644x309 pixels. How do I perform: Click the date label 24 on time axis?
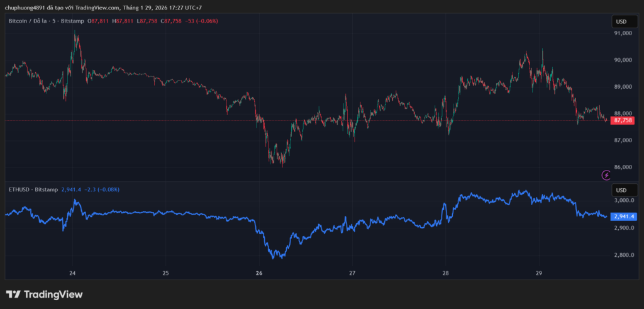click(72, 273)
